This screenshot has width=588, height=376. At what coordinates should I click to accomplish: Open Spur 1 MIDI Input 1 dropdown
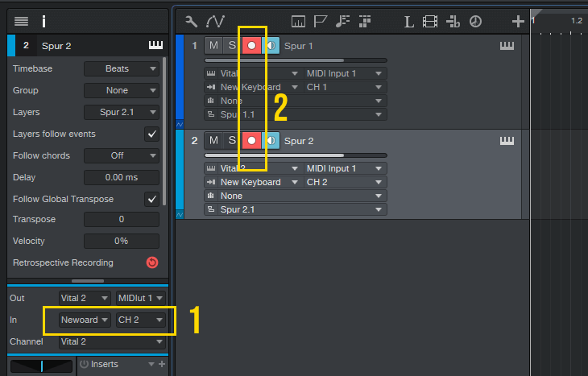click(x=345, y=73)
